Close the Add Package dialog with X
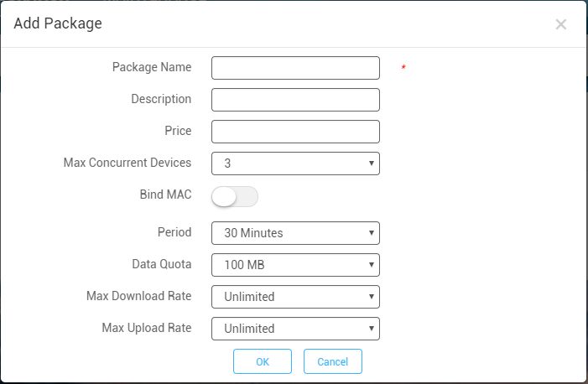 [x=560, y=24]
